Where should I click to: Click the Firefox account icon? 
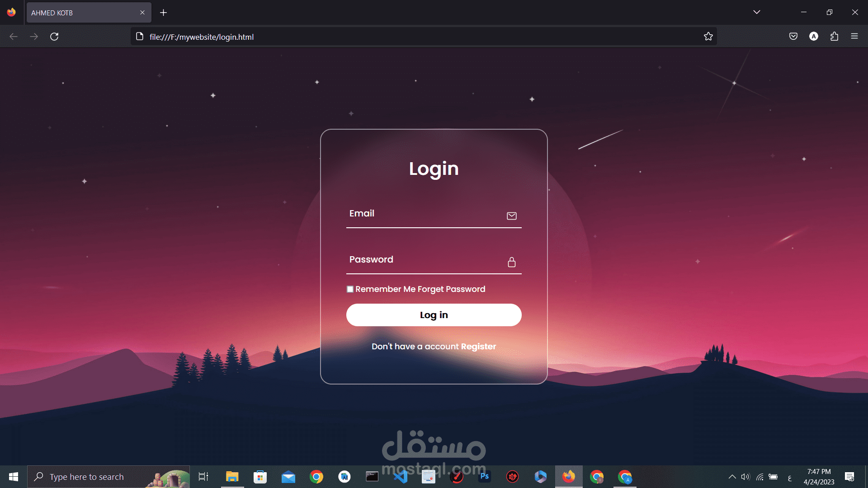pos(814,37)
